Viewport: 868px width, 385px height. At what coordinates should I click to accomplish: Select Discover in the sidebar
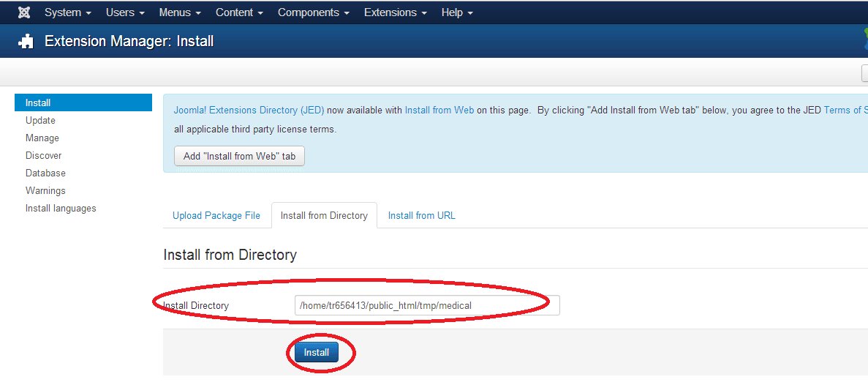(43, 156)
